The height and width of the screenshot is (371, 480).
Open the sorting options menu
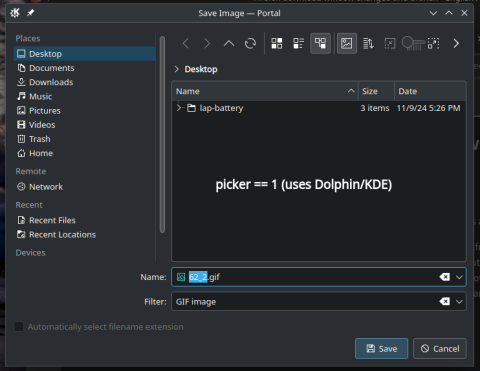[368, 43]
